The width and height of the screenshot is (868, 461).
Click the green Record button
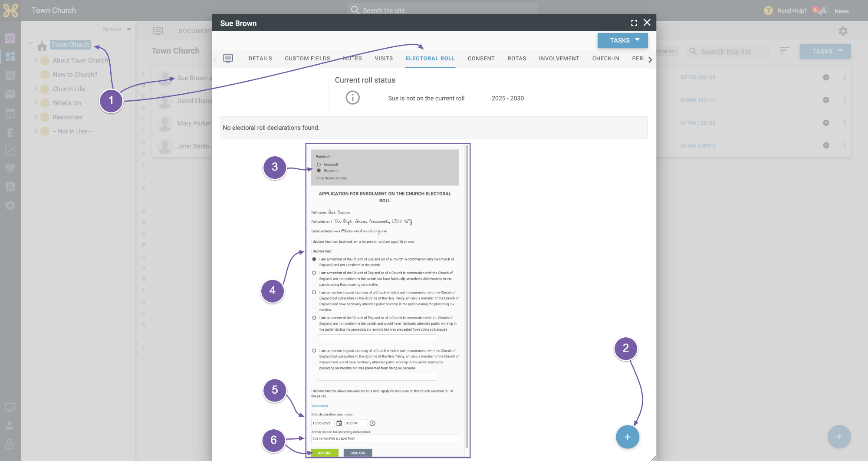[324, 453]
